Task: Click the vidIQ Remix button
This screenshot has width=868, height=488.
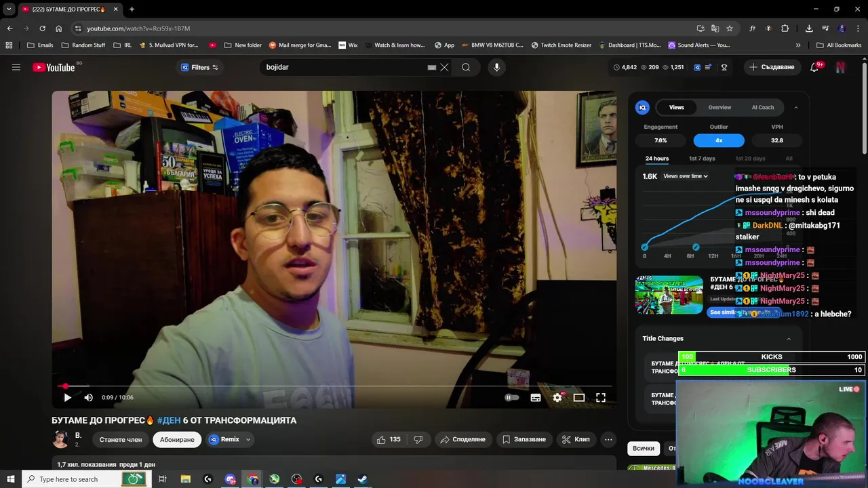Action: [x=224, y=439]
